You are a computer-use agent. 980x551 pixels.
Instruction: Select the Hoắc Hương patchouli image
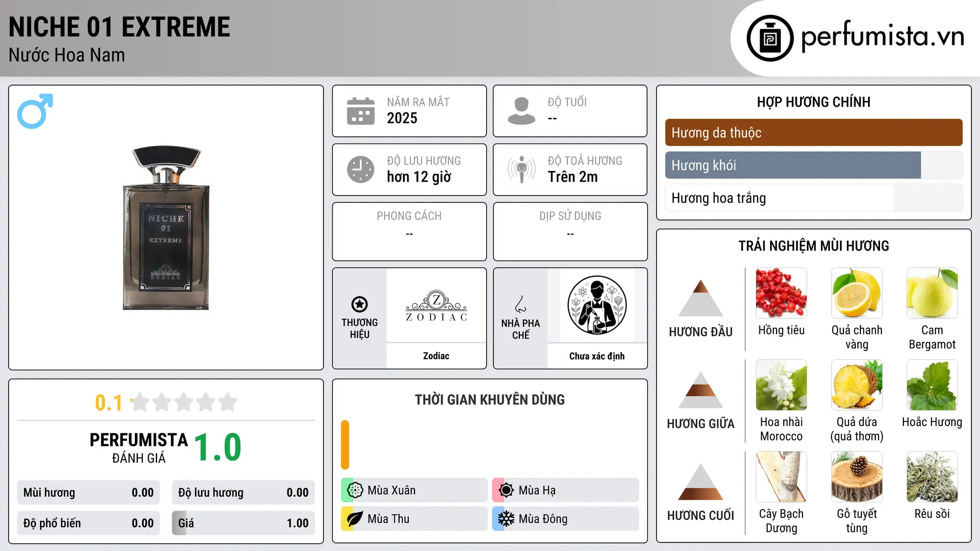point(932,385)
